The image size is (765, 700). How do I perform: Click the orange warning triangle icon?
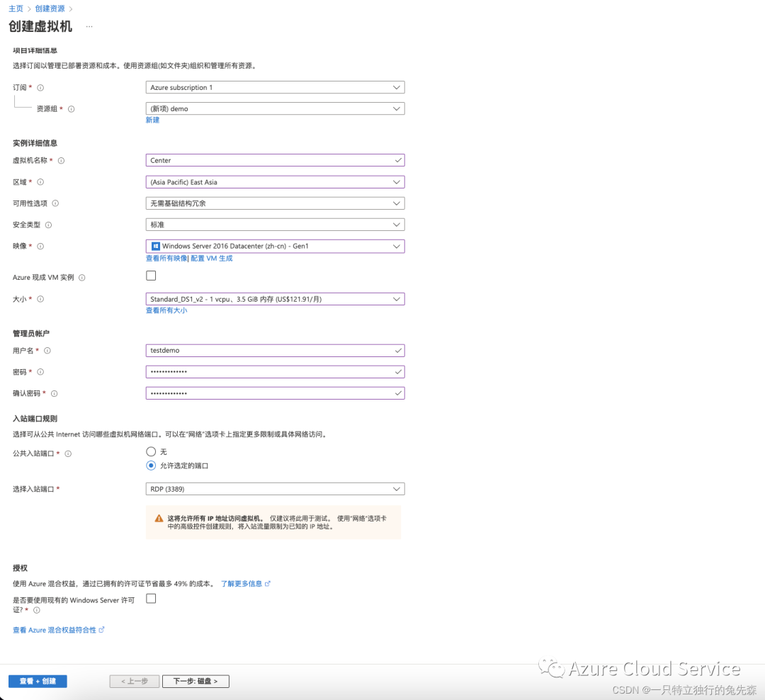point(159,519)
